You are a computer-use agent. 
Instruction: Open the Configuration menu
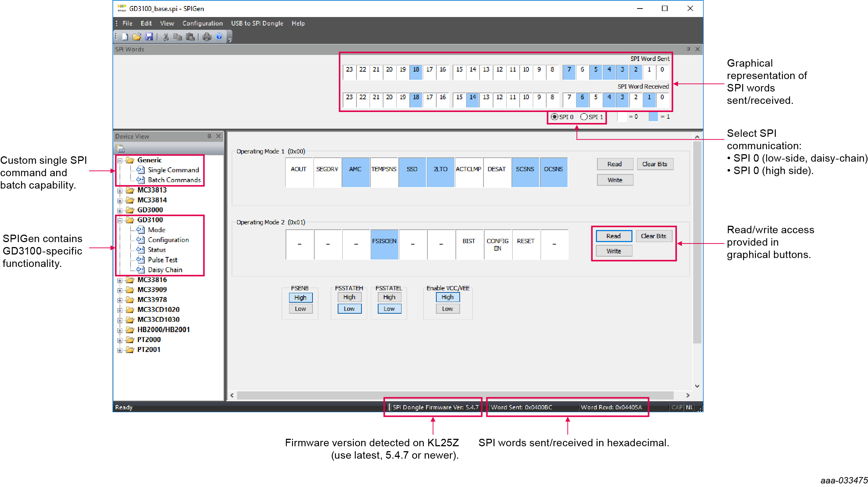[x=202, y=23]
